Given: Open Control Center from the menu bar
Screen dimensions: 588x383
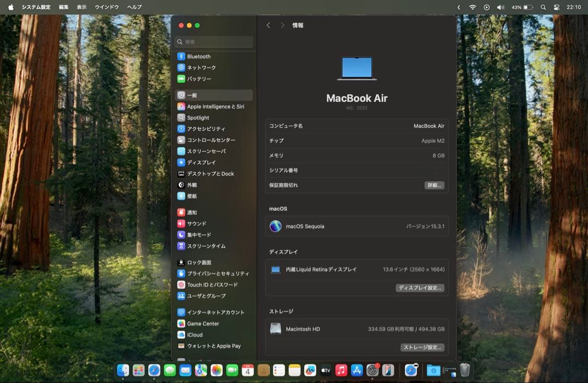Looking at the screenshot, I should [557, 7].
